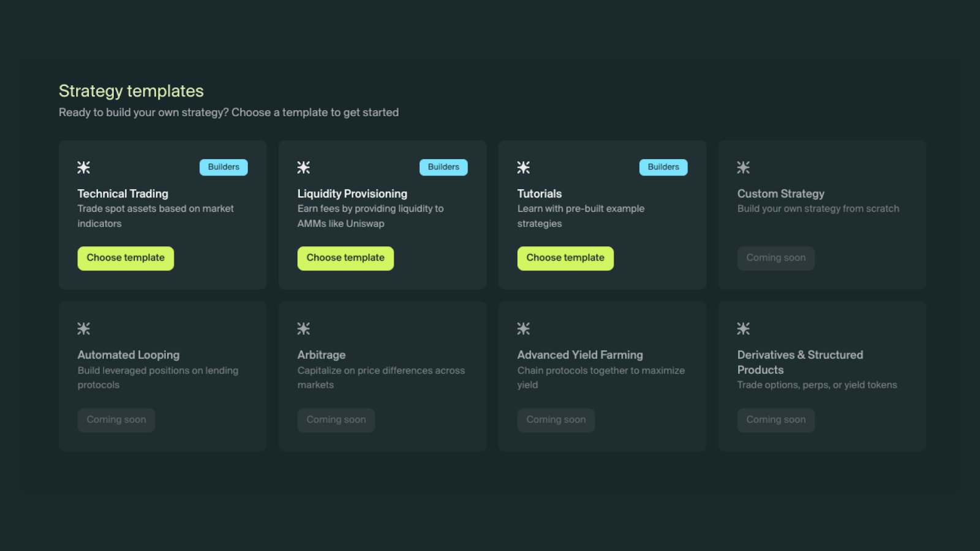Choose the Liquidity Provisioning template
The width and height of the screenshot is (980, 551).
click(x=345, y=258)
